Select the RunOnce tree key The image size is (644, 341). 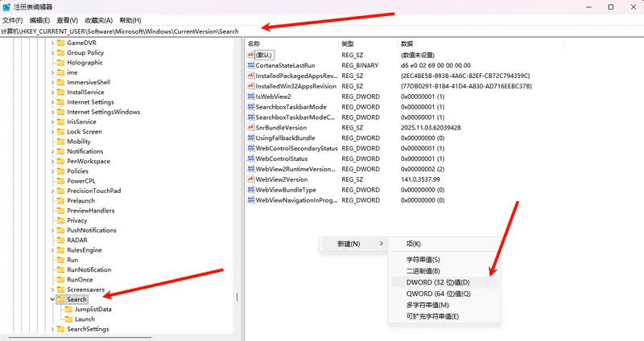(x=80, y=279)
